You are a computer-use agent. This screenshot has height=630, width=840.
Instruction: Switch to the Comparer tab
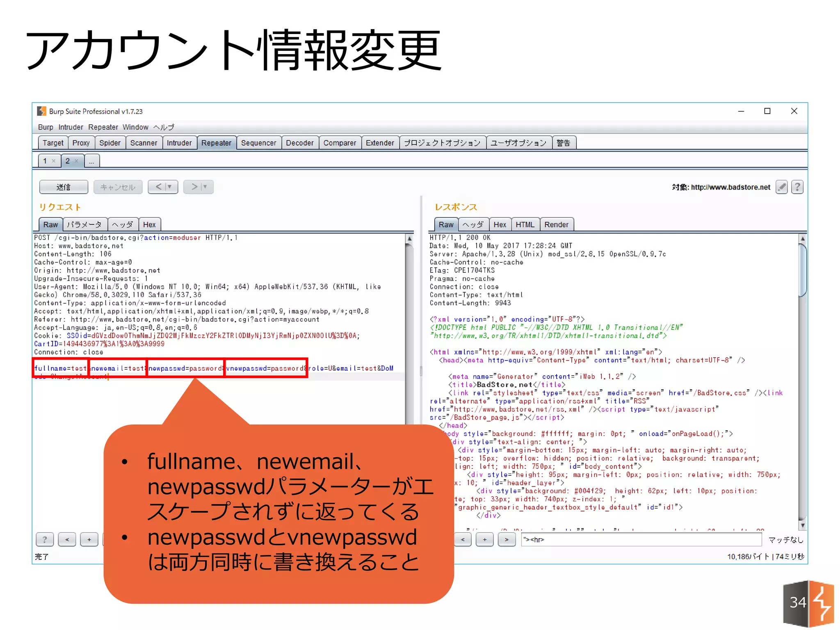pos(340,143)
